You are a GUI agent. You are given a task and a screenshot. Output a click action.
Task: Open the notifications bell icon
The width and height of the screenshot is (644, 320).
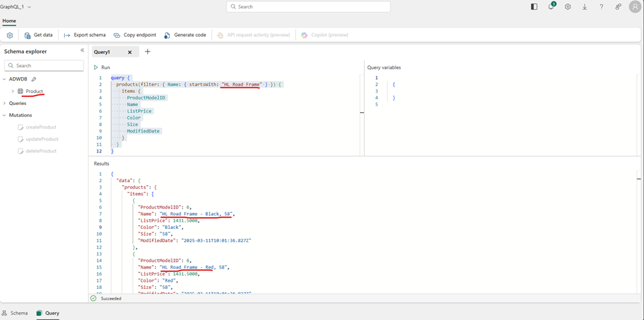point(551,7)
